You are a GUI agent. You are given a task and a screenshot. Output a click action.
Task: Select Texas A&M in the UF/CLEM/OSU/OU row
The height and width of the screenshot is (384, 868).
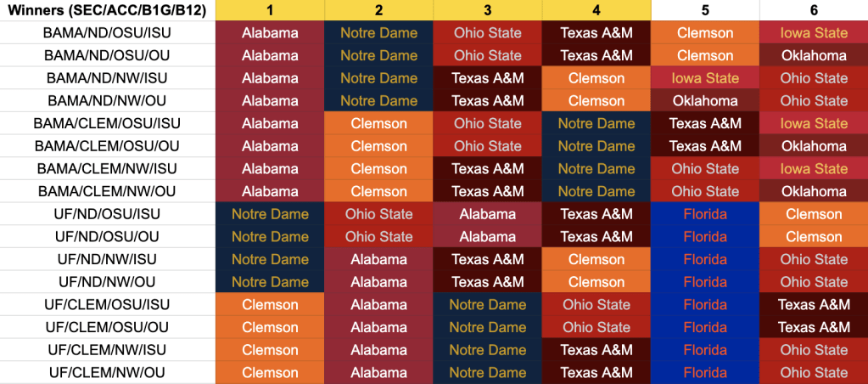tap(814, 327)
